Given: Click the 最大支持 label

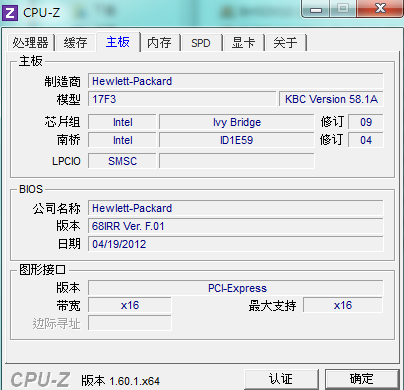Looking at the screenshot, I should (x=272, y=305).
